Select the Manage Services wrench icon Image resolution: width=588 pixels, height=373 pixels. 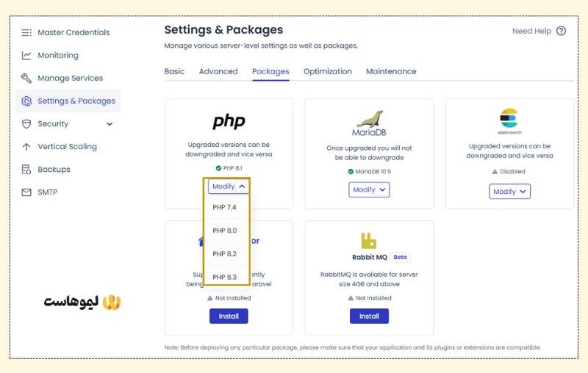[x=26, y=79]
